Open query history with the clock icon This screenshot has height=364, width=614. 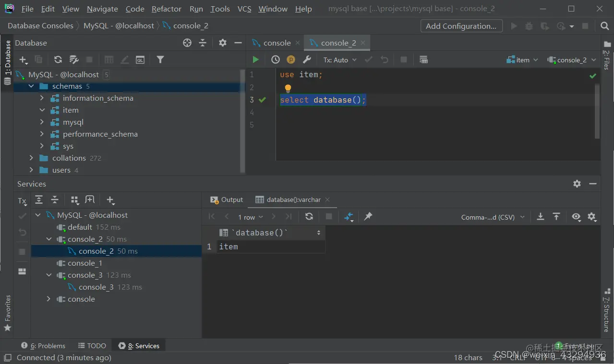click(276, 59)
